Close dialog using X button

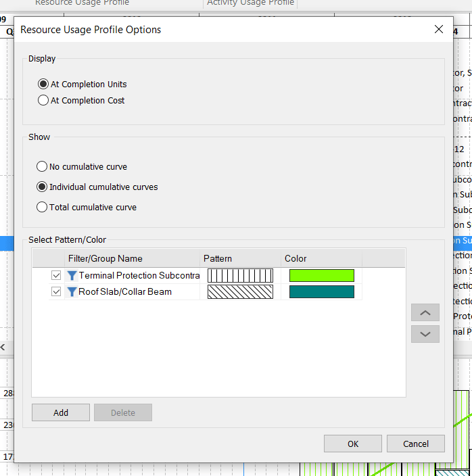point(439,30)
